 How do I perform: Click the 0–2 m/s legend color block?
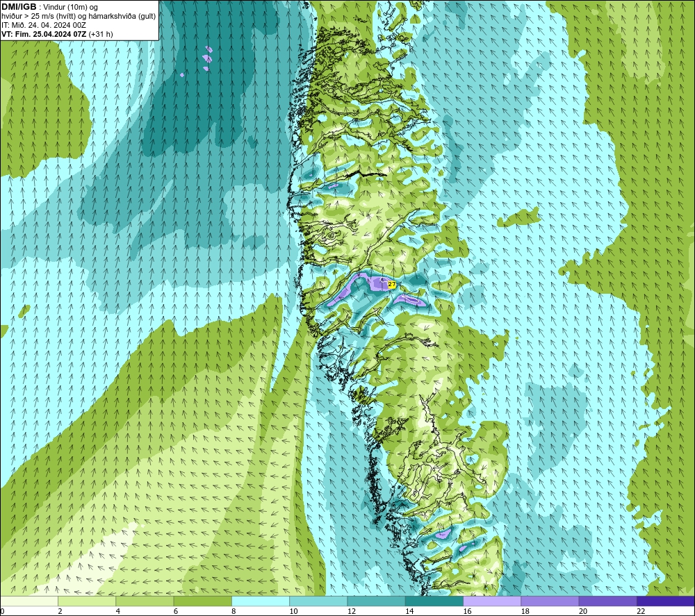tap(28, 601)
